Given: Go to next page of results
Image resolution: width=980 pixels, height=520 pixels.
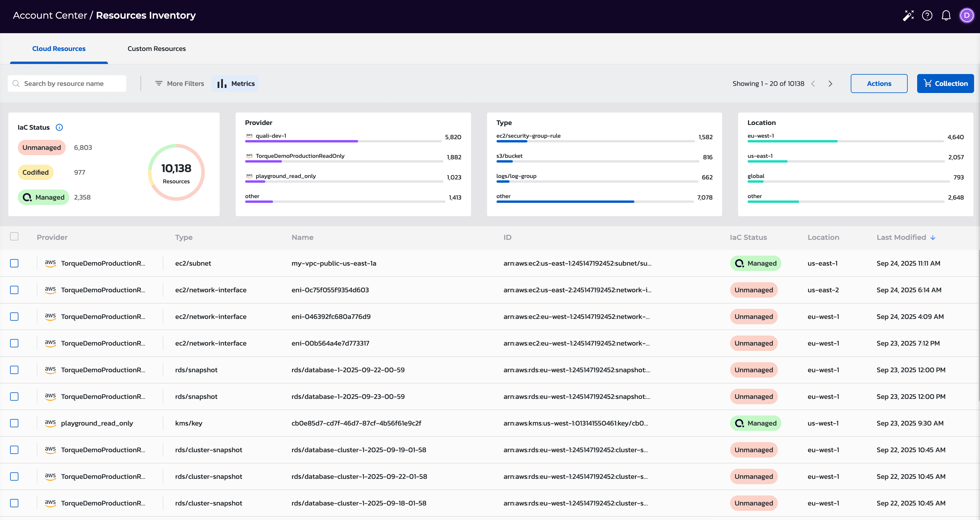Looking at the screenshot, I should [x=830, y=84].
